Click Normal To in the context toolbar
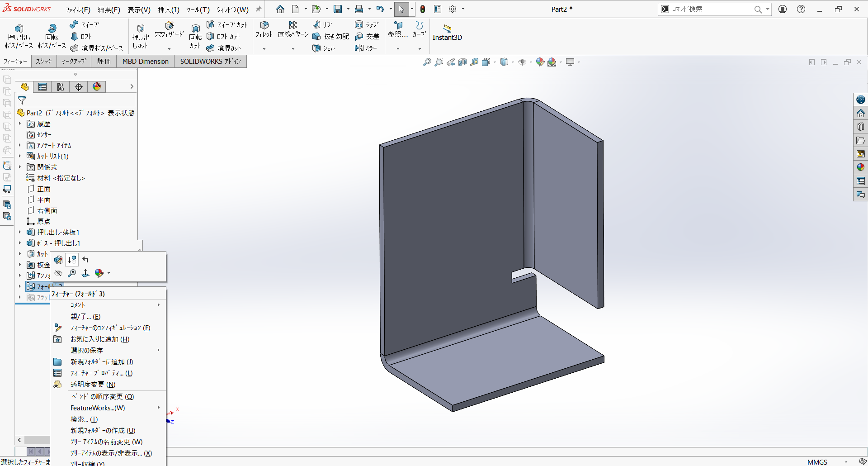Image resolution: width=868 pixels, height=466 pixels. (x=85, y=273)
